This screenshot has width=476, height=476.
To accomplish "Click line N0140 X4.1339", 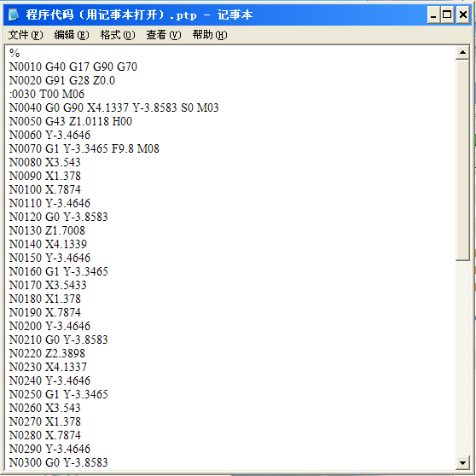I will pos(48,244).
